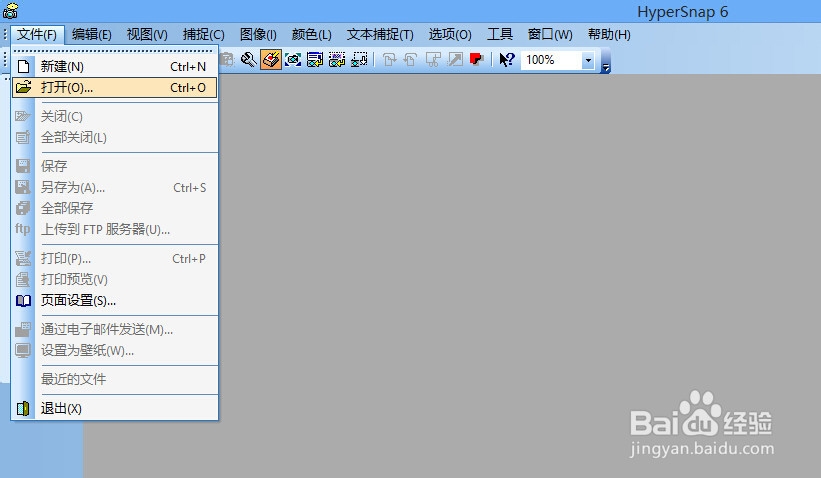Close the 文件(F) menu in menu bar
Screen dimensions: 821x478
tap(37, 35)
